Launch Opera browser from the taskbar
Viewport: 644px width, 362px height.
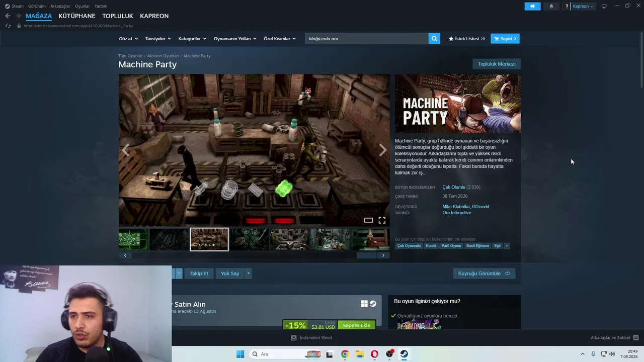click(x=374, y=354)
